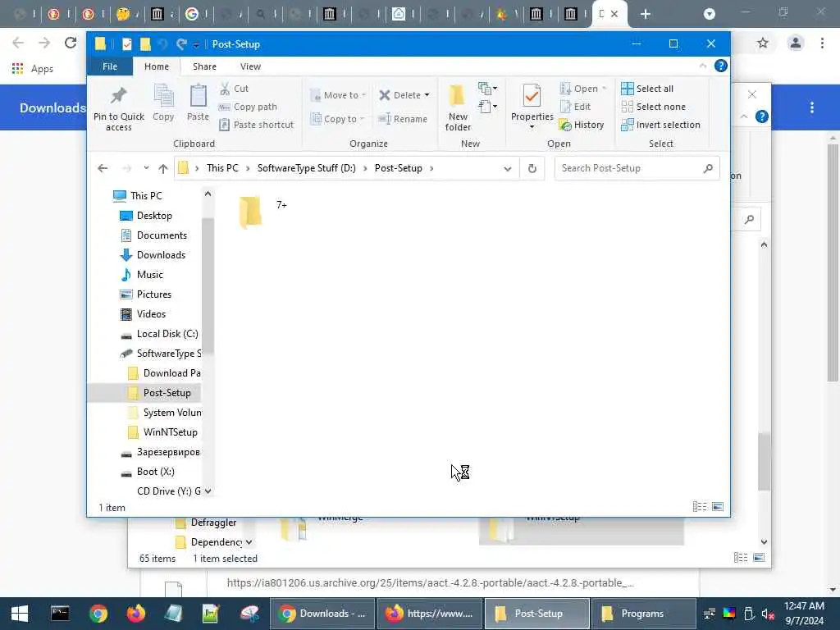840x630 pixels.
Task: Open the File menu tab
Action: 110,66
